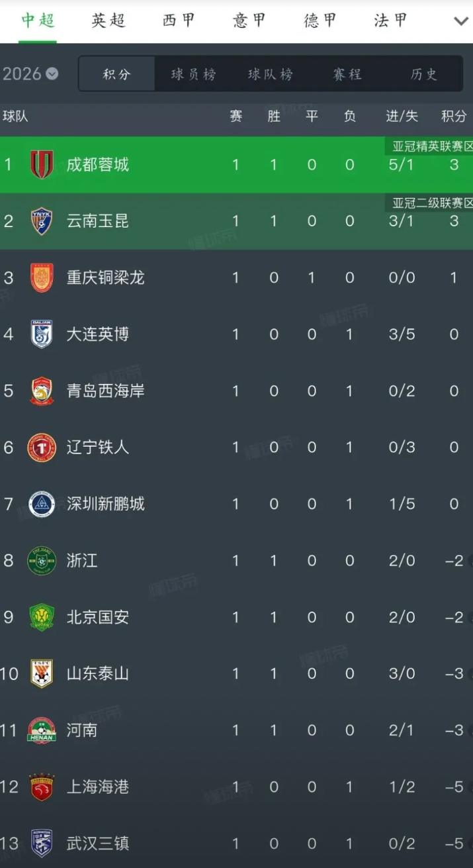The image size is (473, 868).
Task: Tap the 上海海港 team logo
Action: [42, 787]
